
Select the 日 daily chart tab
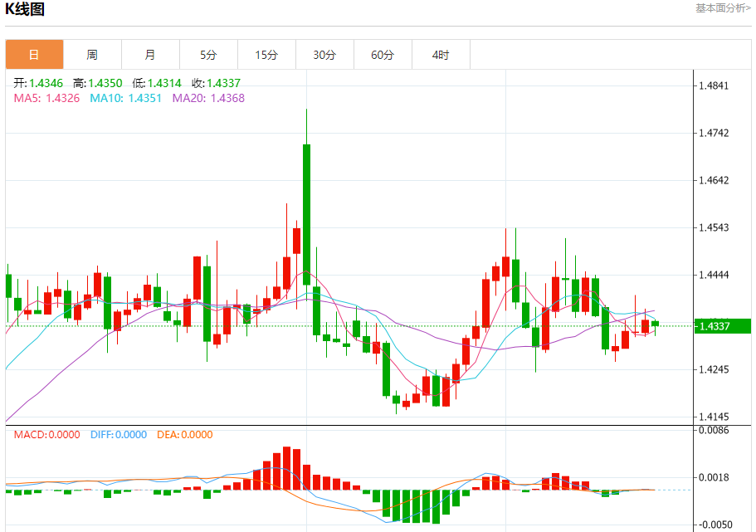coord(34,55)
